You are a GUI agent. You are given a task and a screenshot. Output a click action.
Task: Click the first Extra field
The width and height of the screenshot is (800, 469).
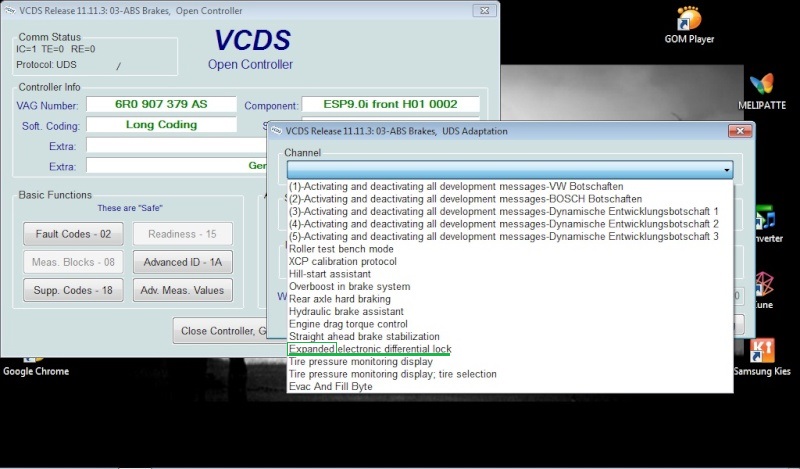point(177,145)
